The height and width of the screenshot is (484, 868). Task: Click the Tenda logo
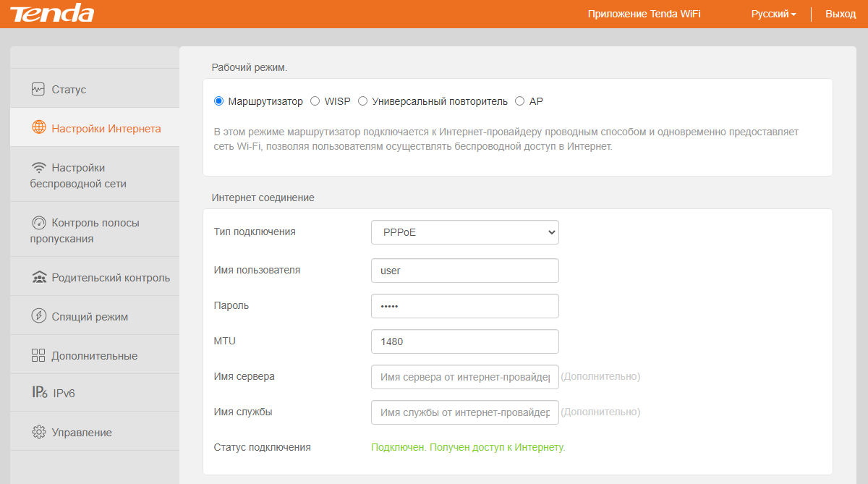[x=52, y=14]
